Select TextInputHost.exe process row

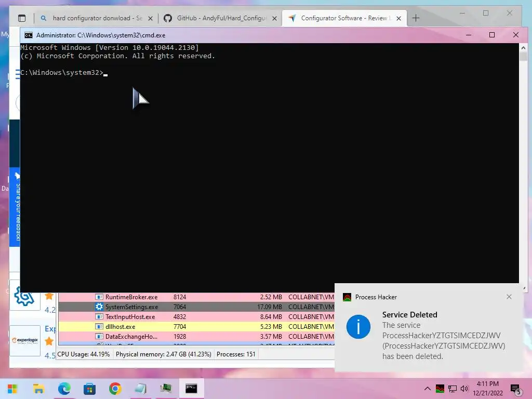tap(196, 316)
